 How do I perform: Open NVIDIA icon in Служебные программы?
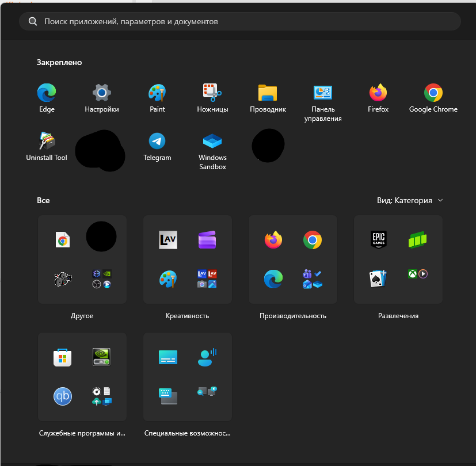[x=102, y=357]
